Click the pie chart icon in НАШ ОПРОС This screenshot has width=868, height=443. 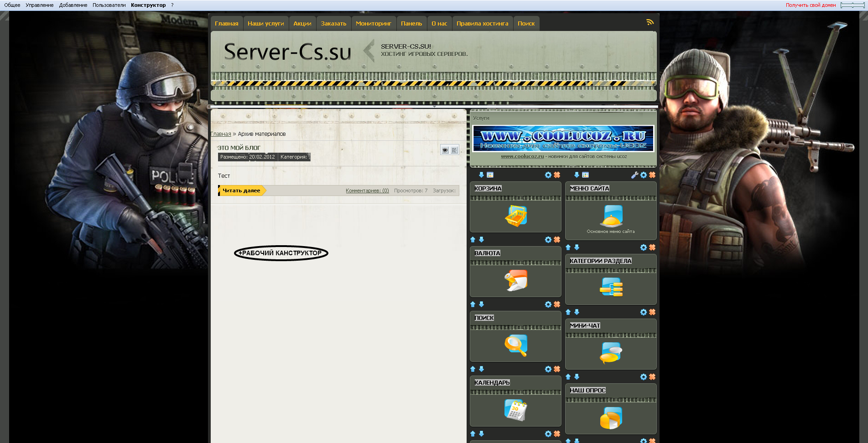(x=611, y=417)
